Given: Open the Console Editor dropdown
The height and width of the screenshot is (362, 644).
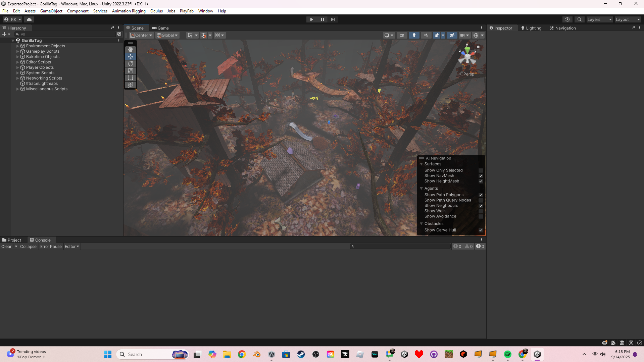Looking at the screenshot, I should coord(72,247).
